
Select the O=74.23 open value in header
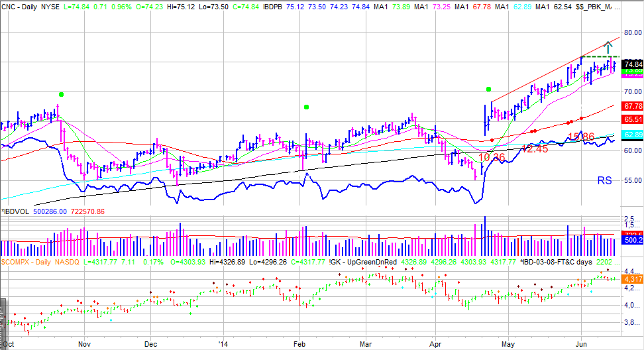click(x=151, y=7)
